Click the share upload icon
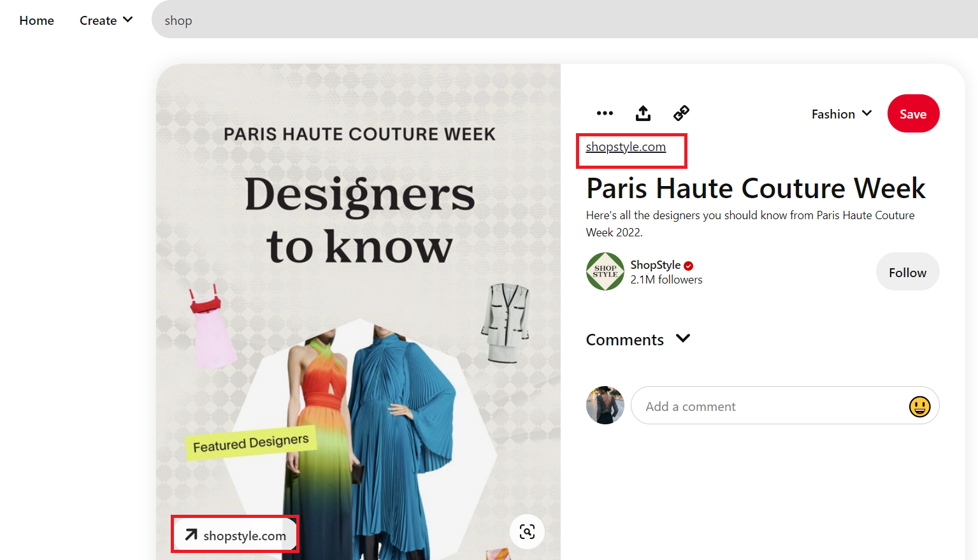 643,113
